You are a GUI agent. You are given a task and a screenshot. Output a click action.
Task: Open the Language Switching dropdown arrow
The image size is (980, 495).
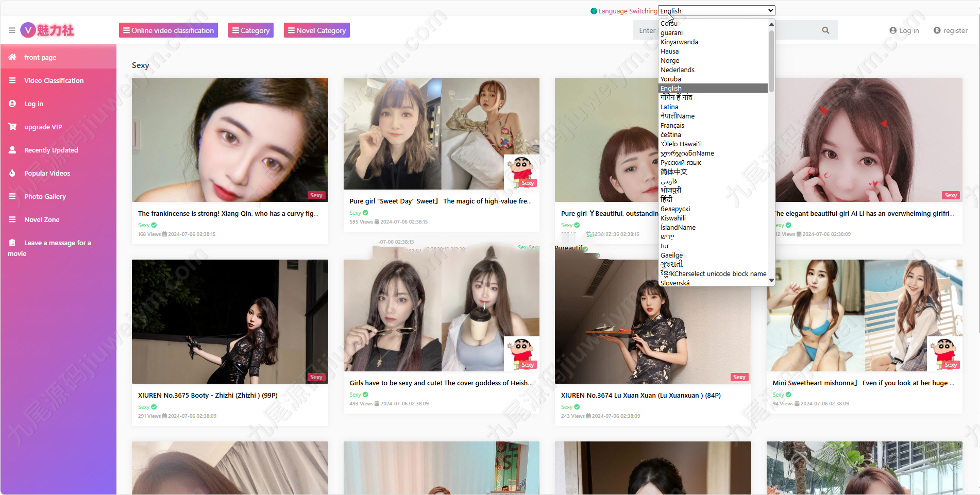click(x=770, y=10)
